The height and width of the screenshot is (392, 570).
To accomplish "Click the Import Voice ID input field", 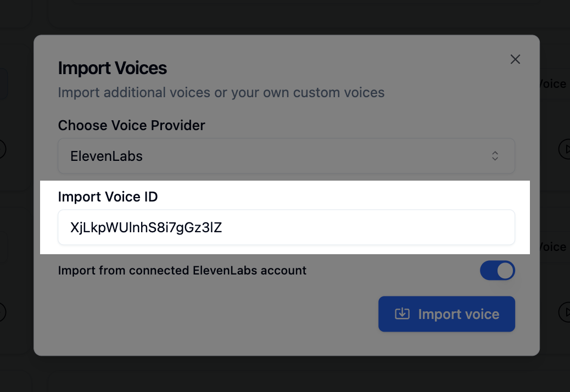I will coord(287,227).
